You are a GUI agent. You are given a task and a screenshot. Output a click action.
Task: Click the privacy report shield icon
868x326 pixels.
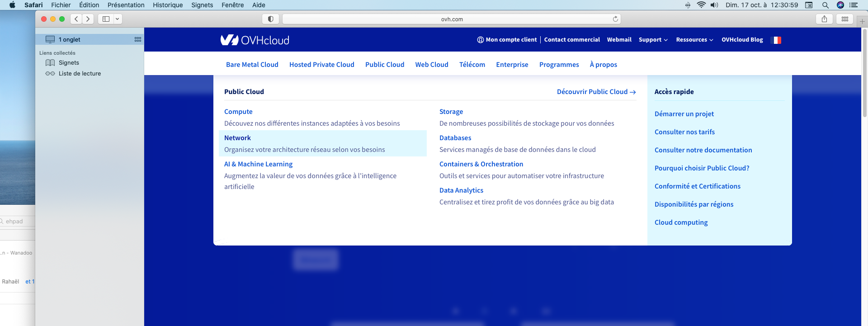point(270,19)
